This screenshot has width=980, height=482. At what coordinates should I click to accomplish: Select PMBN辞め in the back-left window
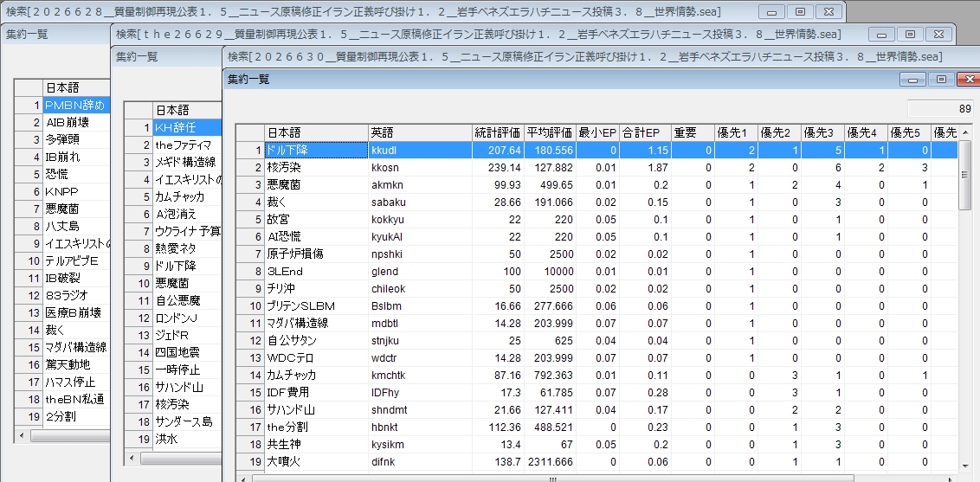tap(76, 105)
